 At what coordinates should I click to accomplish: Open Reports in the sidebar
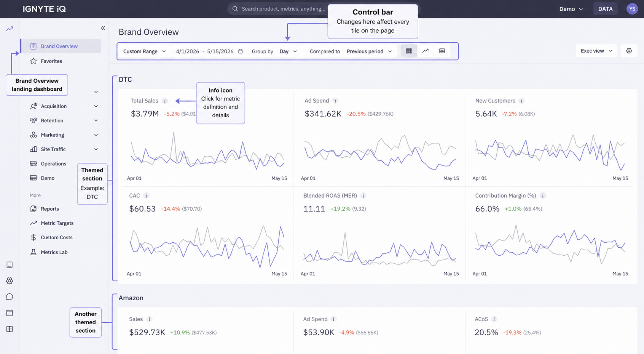click(x=50, y=209)
